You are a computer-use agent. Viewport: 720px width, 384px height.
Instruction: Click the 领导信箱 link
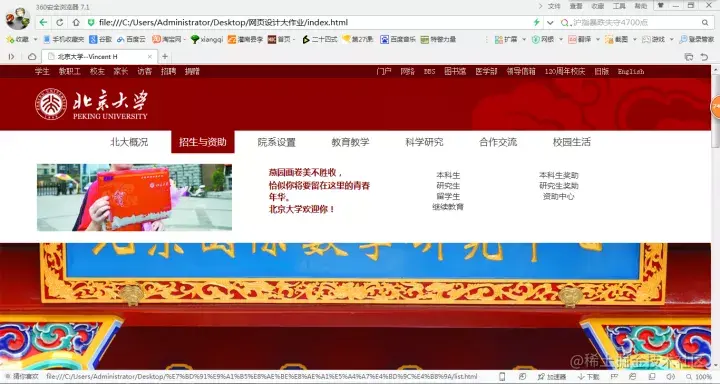521,71
